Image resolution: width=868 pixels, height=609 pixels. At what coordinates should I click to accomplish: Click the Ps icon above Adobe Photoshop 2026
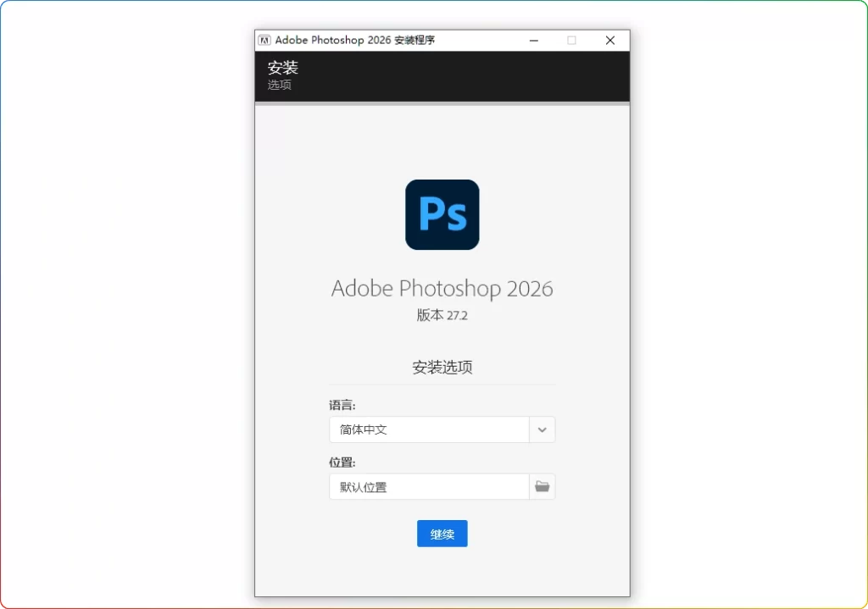pos(442,214)
